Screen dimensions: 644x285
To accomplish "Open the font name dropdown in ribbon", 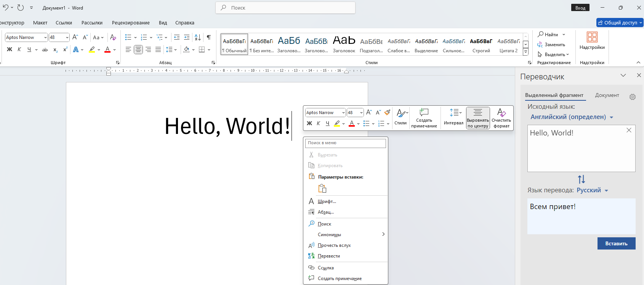I will pos(45,37).
